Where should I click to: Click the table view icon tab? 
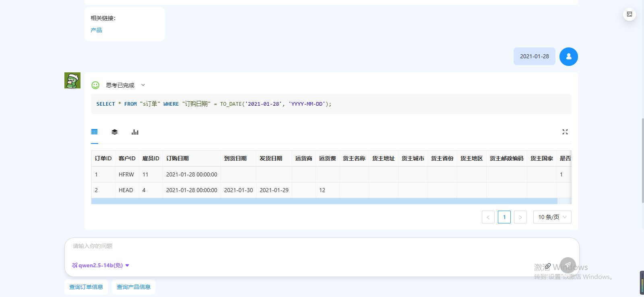click(x=95, y=132)
